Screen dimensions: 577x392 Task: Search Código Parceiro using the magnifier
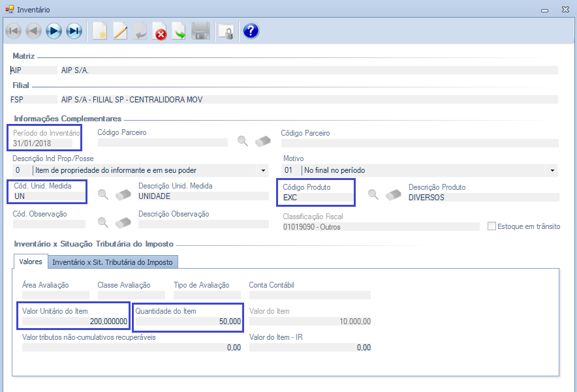pos(242,140)
